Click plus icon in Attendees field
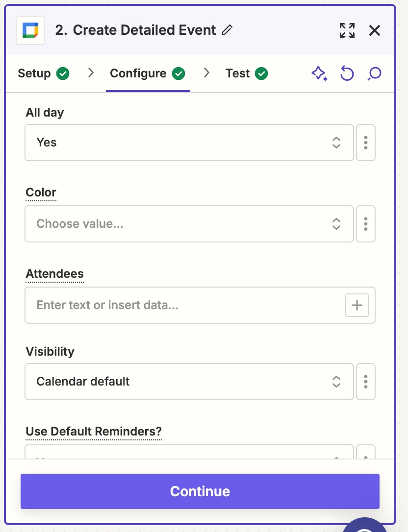408x532 pixels. coord(357,305)
